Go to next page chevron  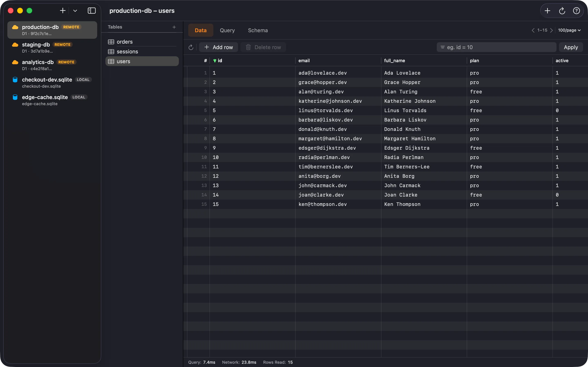click(x=551, y=30)
